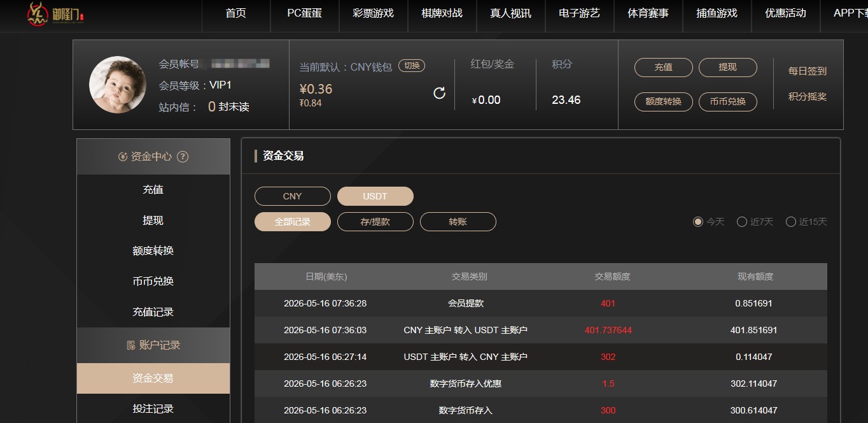868x423 pixels.
Task: Open the 真人视讯 navigation item
Action: pos(511,13)
